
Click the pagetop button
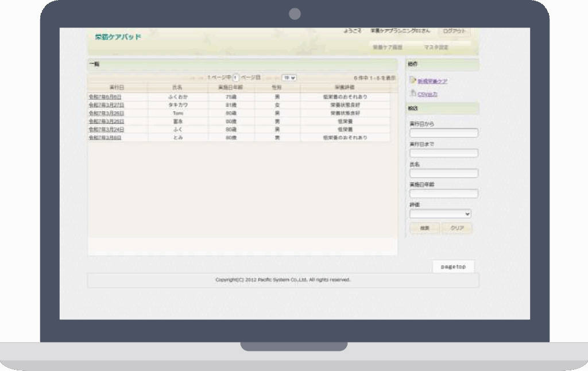click(x=453, y=266)
